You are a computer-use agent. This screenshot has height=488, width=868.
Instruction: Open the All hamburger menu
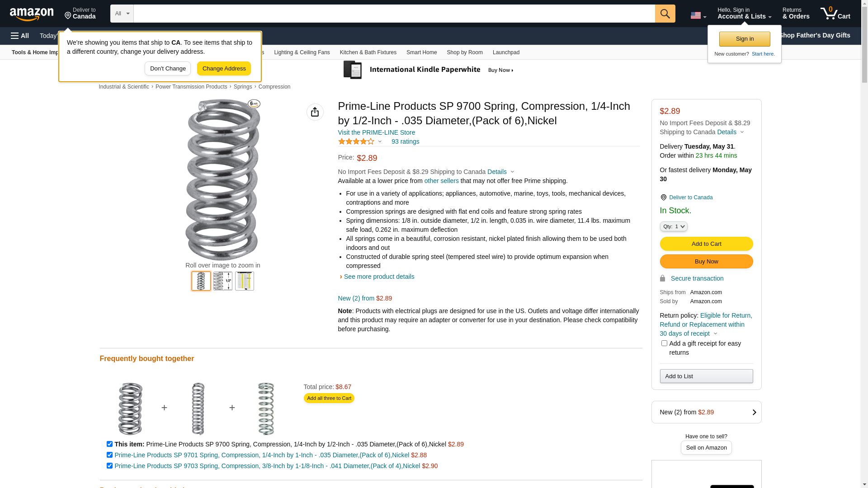pos(20,36)
